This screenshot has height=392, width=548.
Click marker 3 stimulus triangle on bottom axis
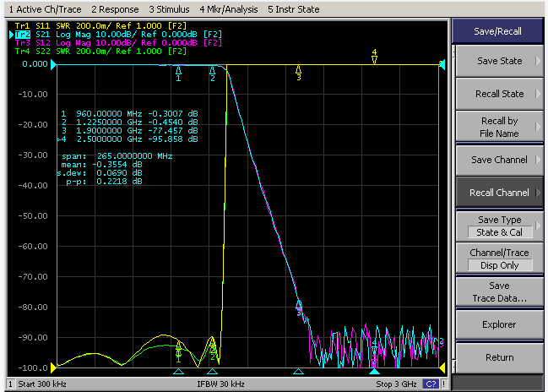298,372
